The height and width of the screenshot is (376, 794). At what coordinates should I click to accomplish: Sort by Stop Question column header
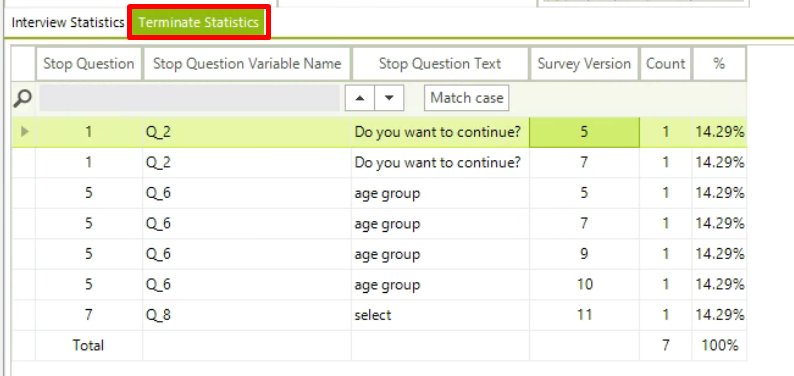(x=89, y=64)
